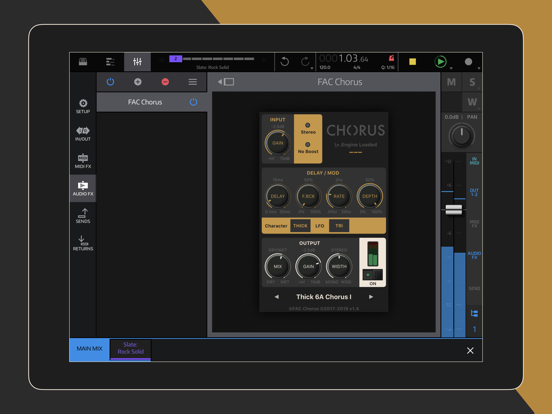
Task: Open the MIDI FX sidebar item
Action: tap(83, 161)
